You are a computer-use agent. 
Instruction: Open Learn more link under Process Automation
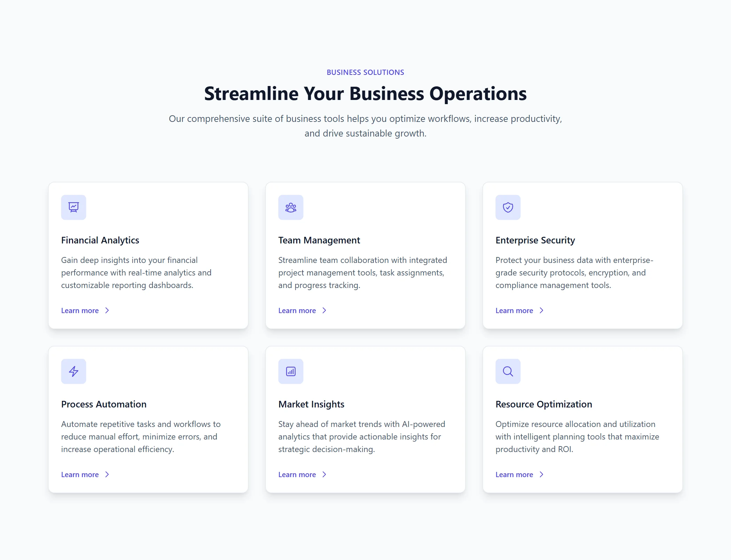click(x=85, y=474)
